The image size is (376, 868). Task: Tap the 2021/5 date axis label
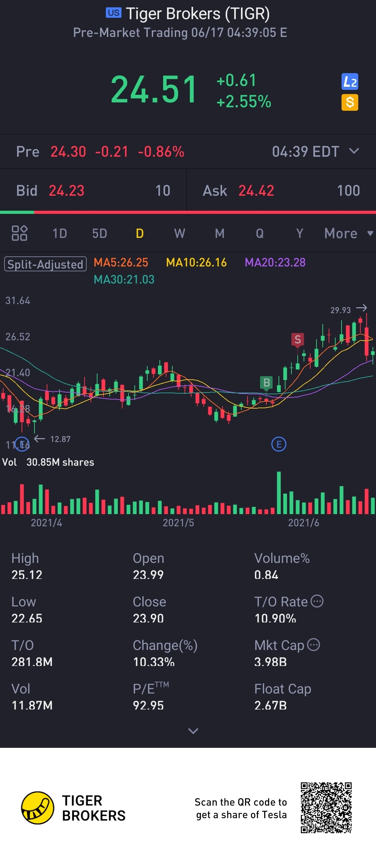pos(178,522)
